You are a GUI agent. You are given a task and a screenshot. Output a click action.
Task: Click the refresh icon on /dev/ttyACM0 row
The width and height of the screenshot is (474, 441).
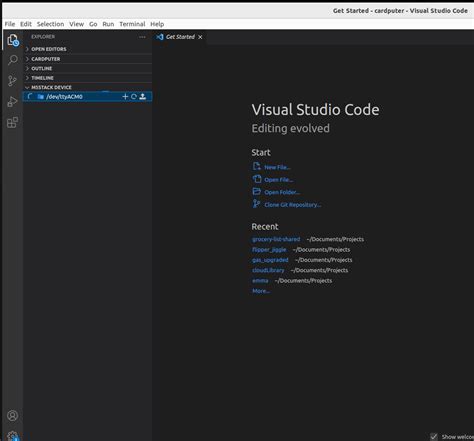coord(134,97)
